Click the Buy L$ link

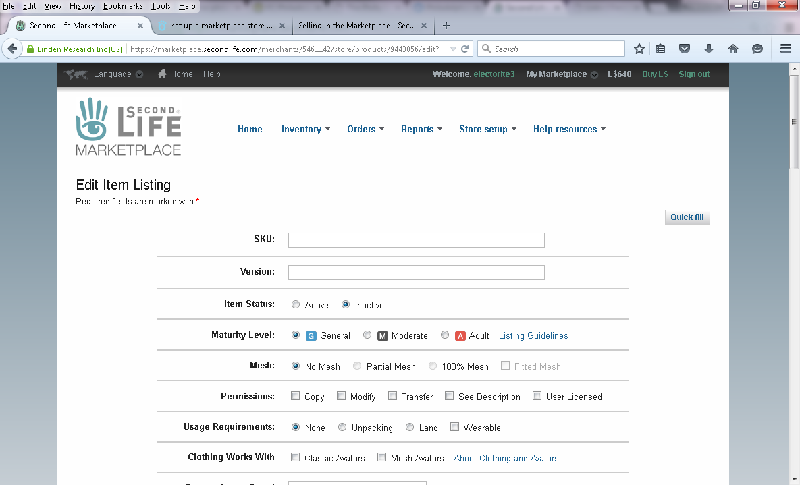coord(655,74)
